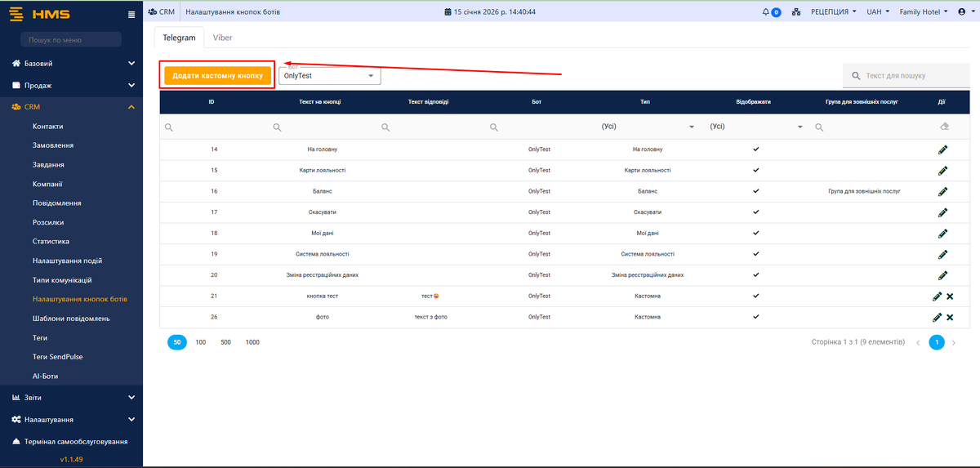
Task: Open the user profile icon menu
Action: (x=964, y=12)
